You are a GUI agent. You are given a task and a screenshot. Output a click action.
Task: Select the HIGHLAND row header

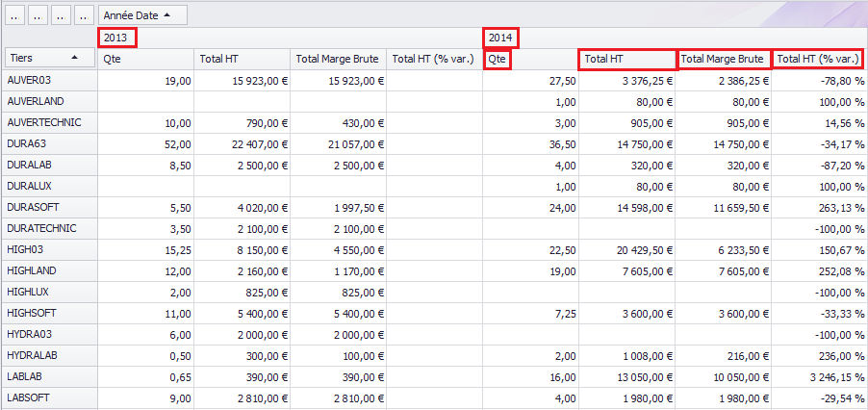tap(50, 271)
